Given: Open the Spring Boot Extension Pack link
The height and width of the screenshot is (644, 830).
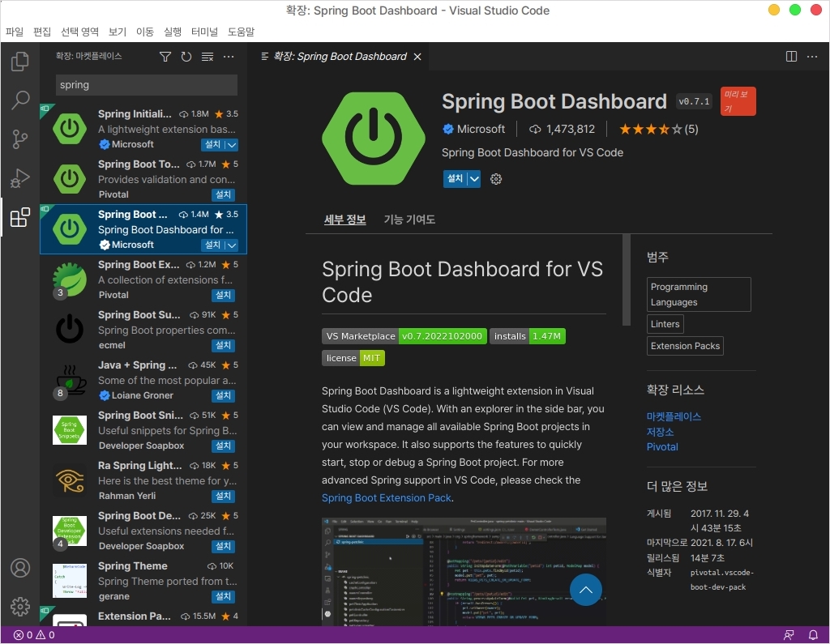Looking at the screenshot, I should pos(387,497).
